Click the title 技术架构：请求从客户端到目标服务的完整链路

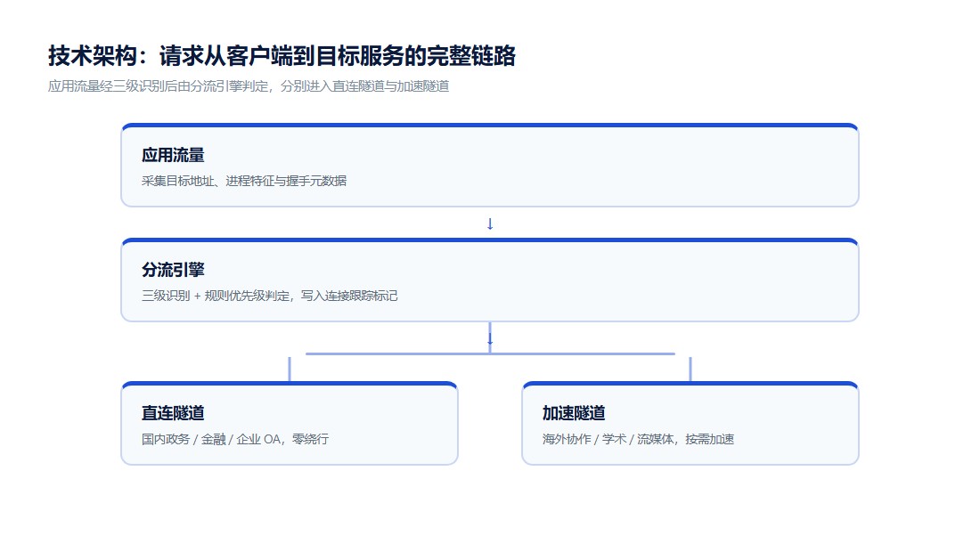coord(282,55)
